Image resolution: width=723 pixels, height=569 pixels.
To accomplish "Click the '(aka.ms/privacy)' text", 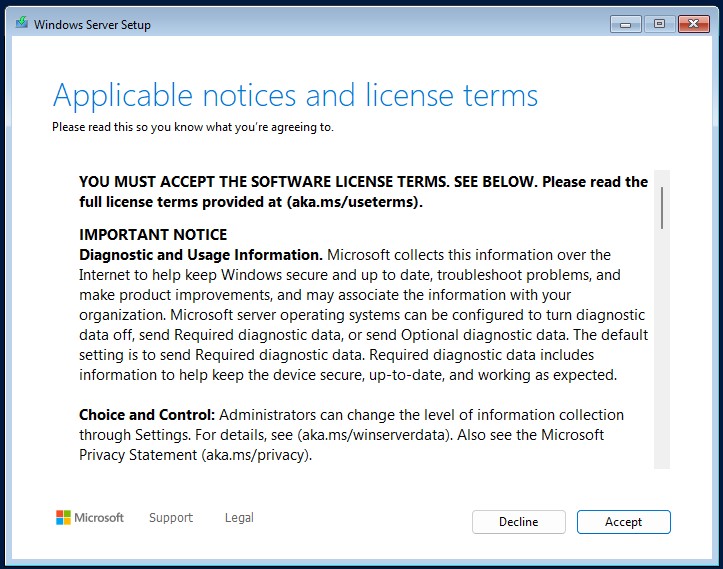I will pyautogui.click(x=256, y=455).
